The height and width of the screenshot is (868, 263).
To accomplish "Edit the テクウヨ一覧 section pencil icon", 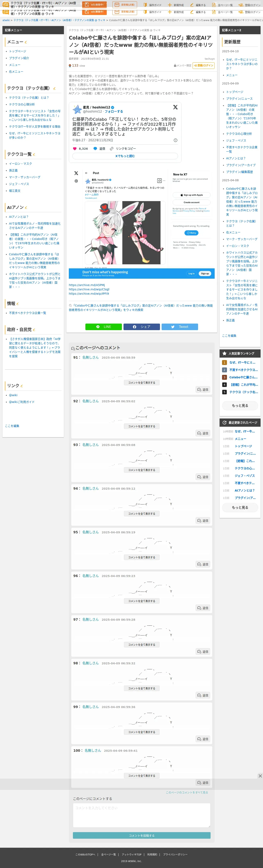I will pyautogui.click(x=34, y=154).
